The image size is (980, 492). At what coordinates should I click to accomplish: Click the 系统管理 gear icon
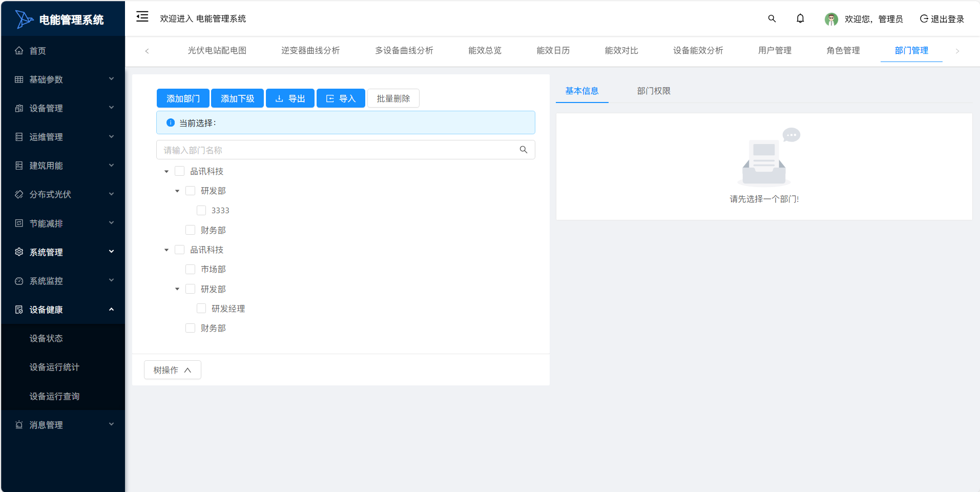[x=19, y=252]
